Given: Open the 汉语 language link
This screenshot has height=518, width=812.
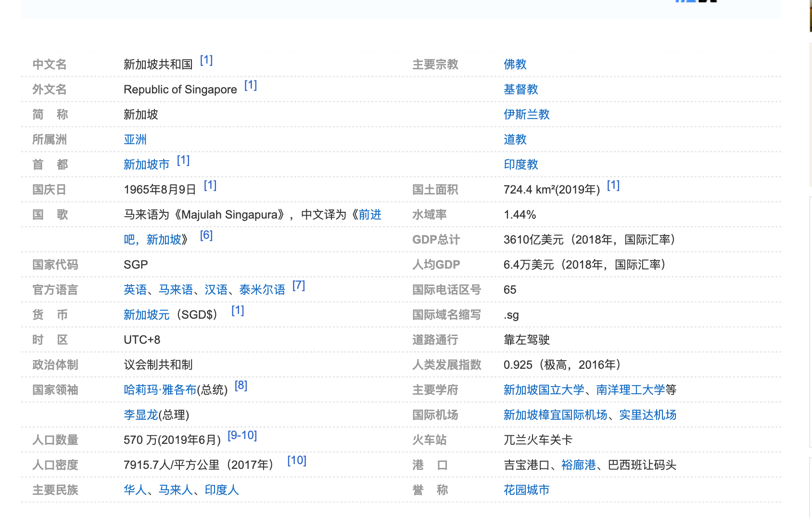Looking at the screenshot, I should click(216, 290).
